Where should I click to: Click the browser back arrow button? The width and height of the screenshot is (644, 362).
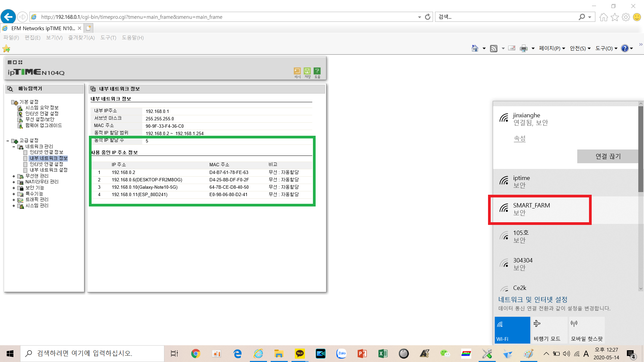tap(8, 17)
